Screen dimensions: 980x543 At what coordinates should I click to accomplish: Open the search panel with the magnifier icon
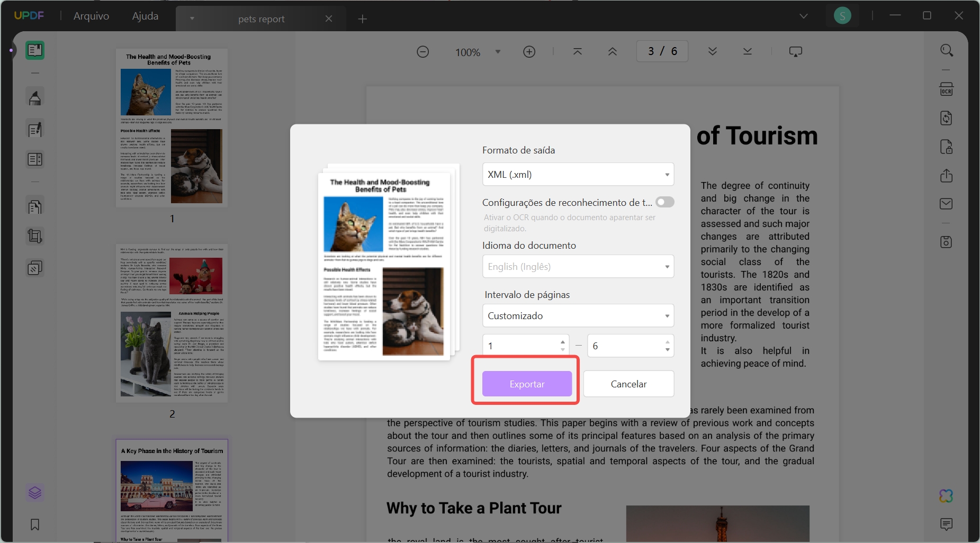coord(946,50)
